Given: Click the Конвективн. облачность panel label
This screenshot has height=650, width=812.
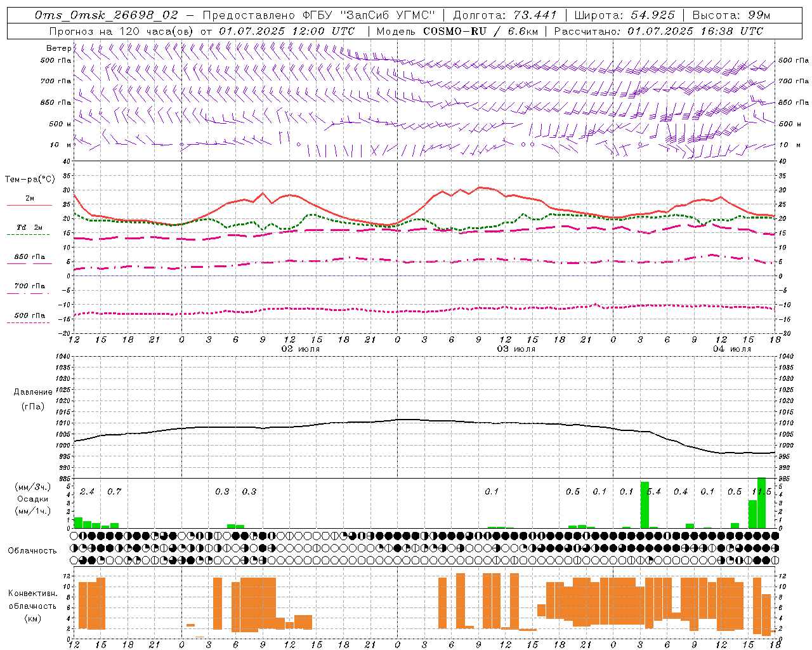Looking at the screenshot, I should pos(33,600).
